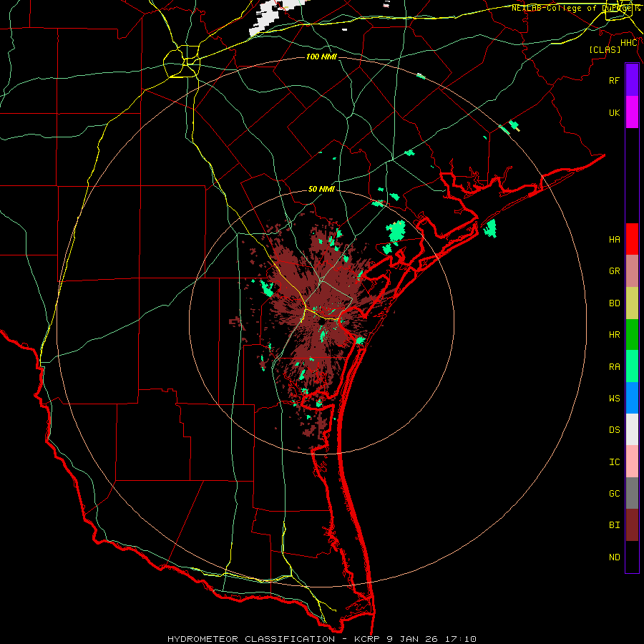This screenshot has width=644, height=644.
Task: Click the RF legend label
Action: (615, 80)
